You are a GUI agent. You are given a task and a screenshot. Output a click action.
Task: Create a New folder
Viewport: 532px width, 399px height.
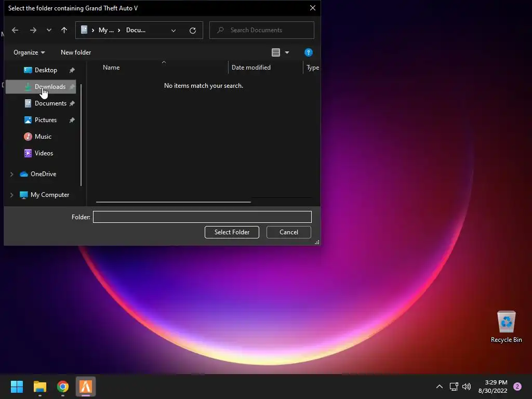(x=76, y=52)
